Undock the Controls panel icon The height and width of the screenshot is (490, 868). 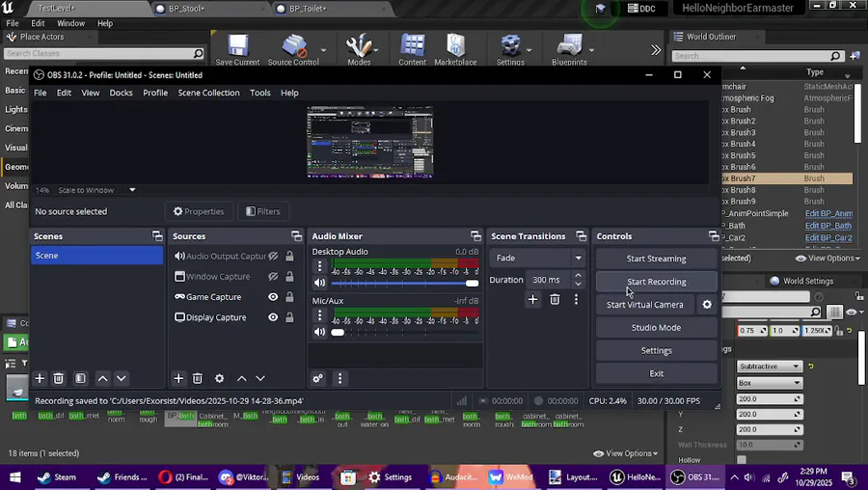pyautogui.click(x=714, y=236)
